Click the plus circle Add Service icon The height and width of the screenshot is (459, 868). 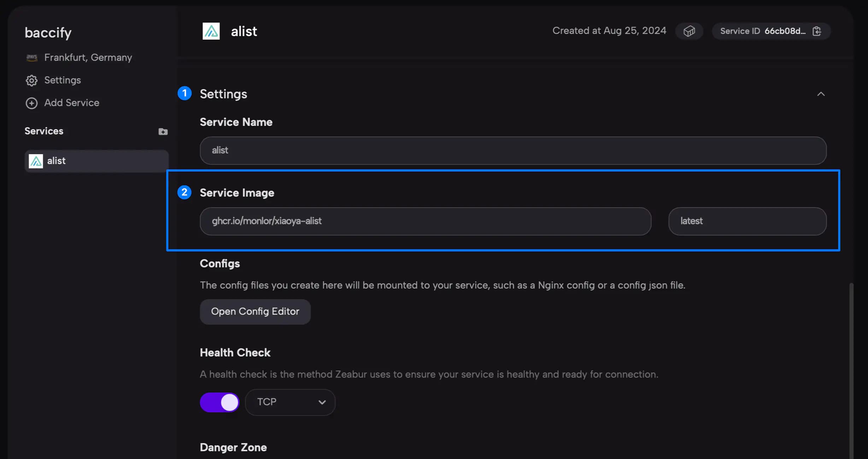point(31,103)
